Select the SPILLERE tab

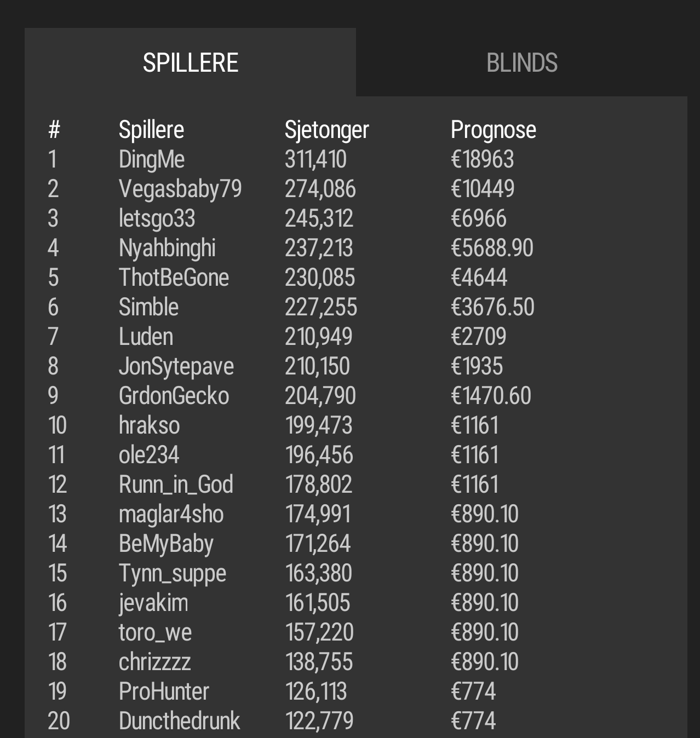(190, 62)
